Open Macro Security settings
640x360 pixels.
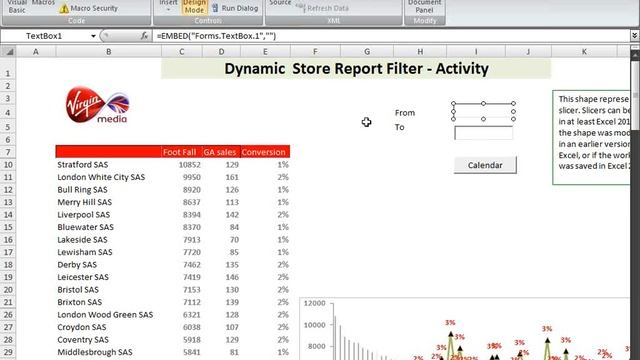coord(89,8)
